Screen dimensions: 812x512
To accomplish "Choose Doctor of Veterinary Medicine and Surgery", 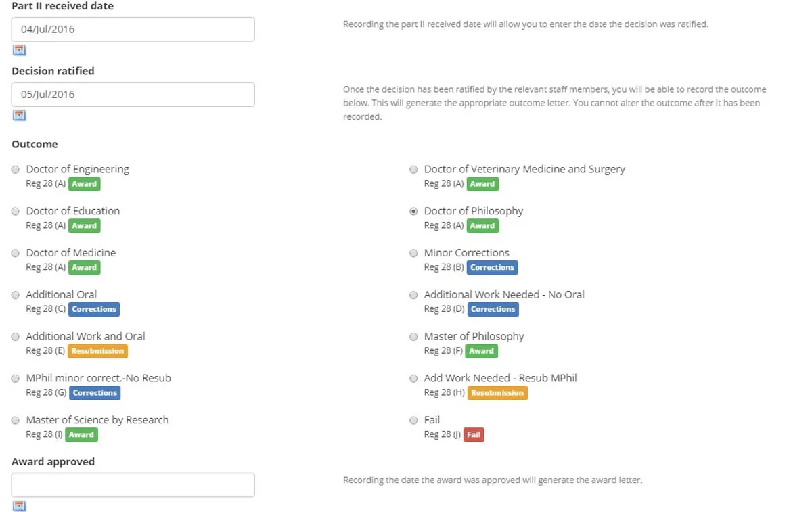I will point(413,169).
